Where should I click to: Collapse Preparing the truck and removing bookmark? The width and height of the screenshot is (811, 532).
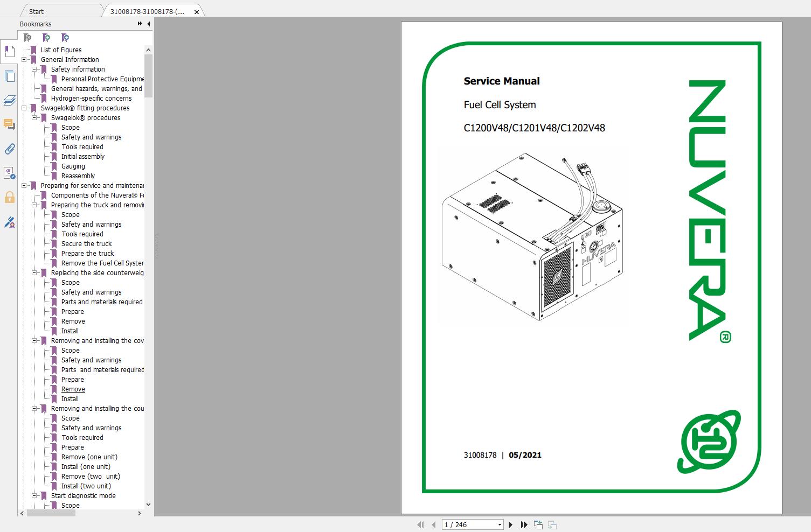34,205
